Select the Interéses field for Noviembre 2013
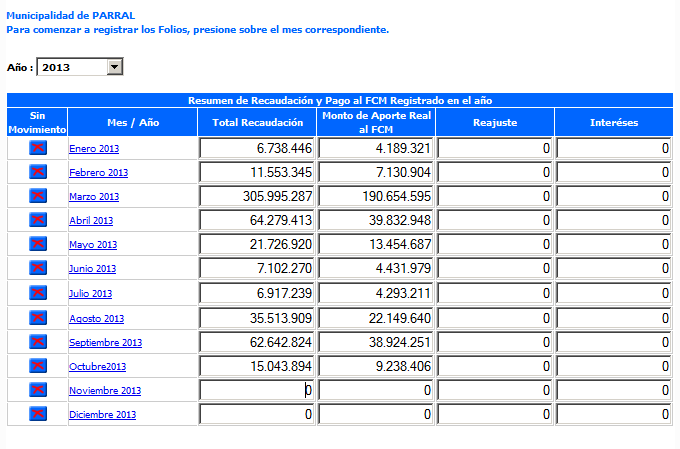 point(614,390)
